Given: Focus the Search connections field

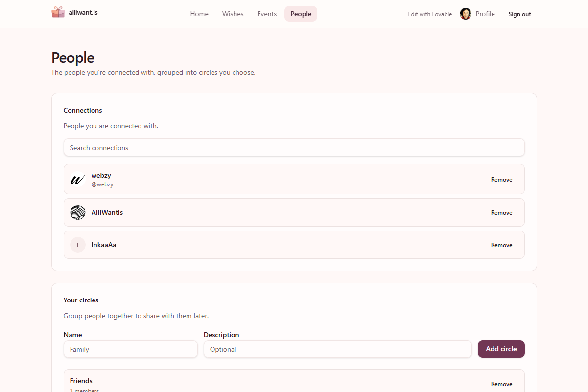Looking at the screenshot, I should 294,147.
